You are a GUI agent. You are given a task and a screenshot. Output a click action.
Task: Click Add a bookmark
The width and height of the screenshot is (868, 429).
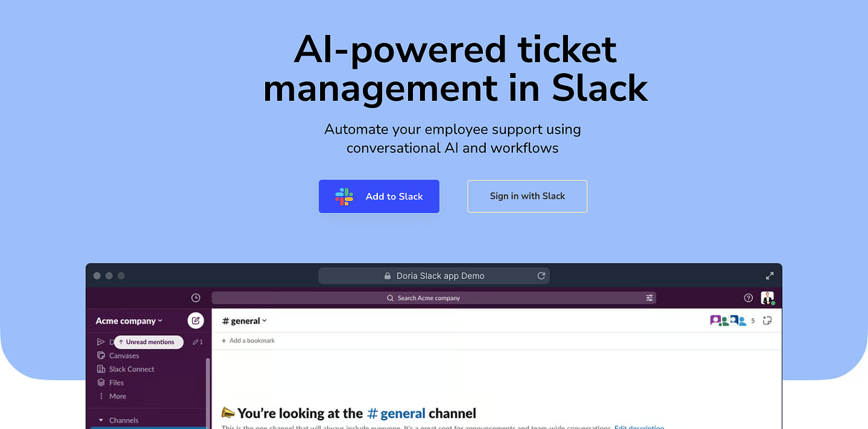coord(248,341)
